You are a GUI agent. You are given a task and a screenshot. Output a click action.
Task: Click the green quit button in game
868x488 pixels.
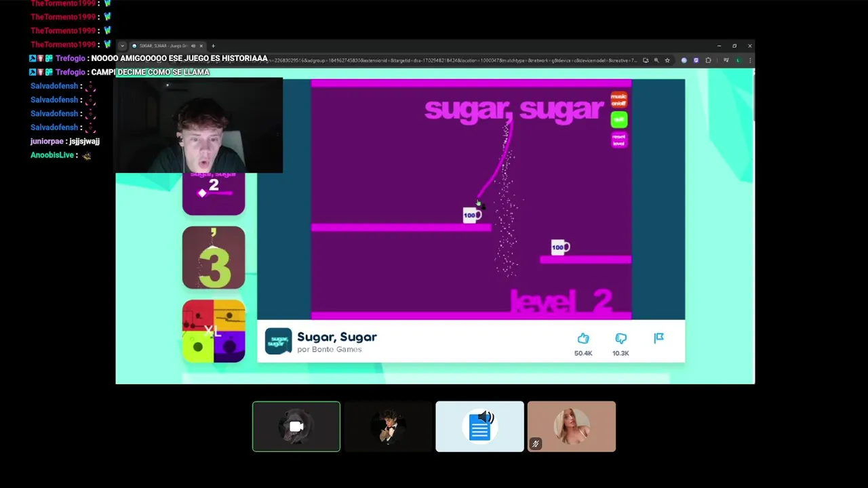(x=618, y=120)
